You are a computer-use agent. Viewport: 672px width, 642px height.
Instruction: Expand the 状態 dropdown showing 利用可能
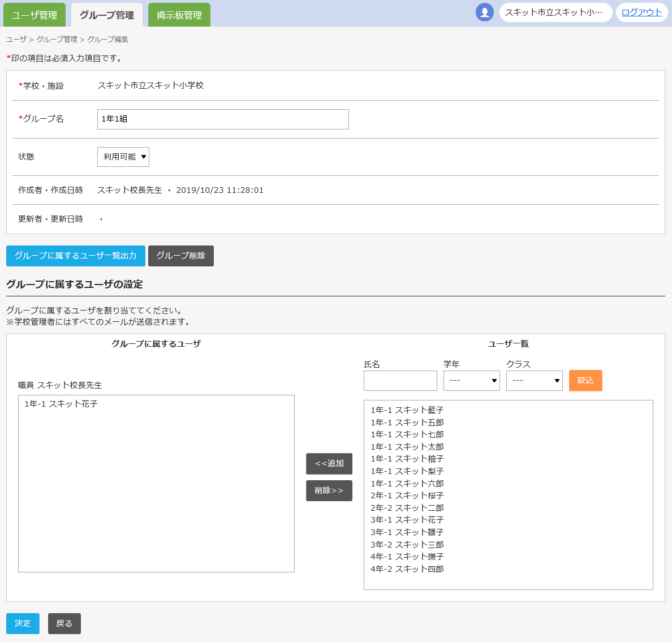click(123, 157)
